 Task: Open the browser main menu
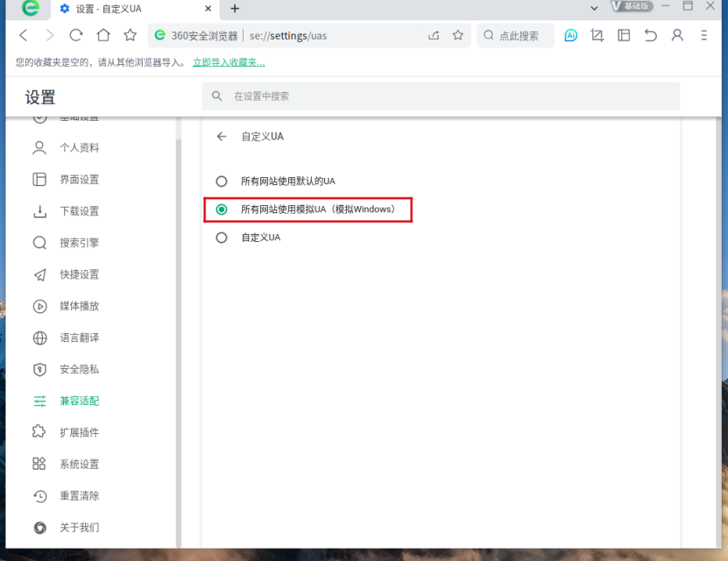(704, 36)
